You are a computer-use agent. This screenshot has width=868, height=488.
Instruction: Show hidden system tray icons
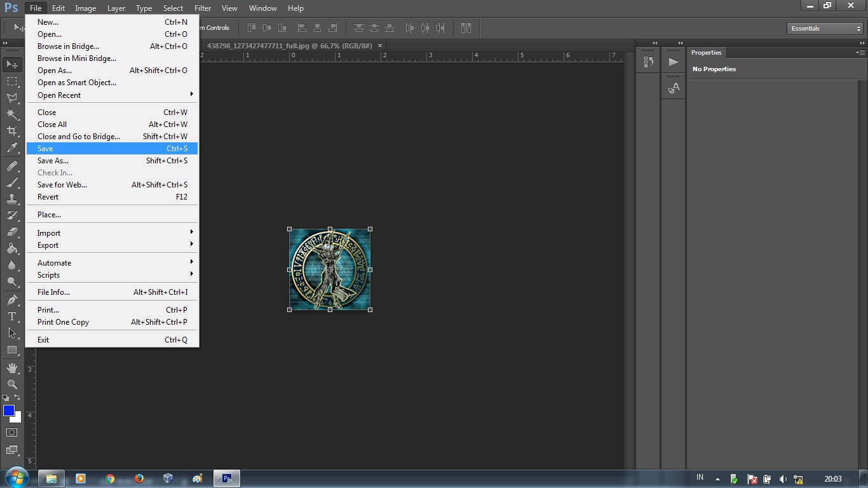coord(717,479)
